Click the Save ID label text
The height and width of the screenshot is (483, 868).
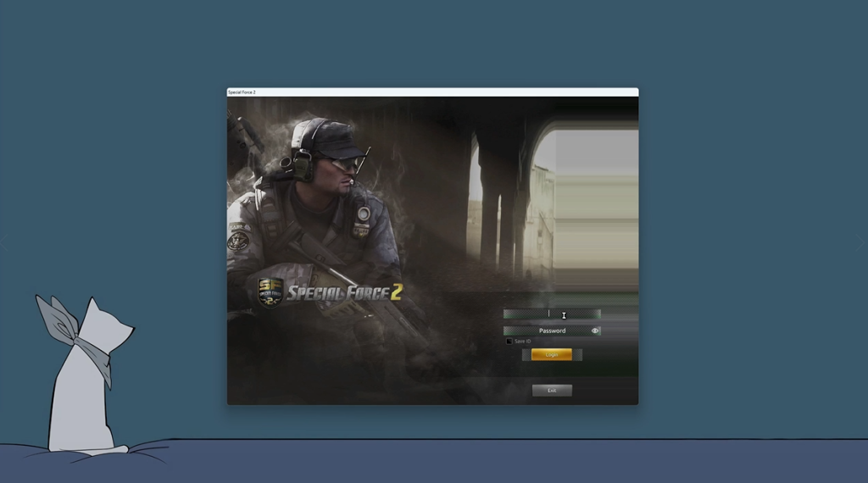522,341
